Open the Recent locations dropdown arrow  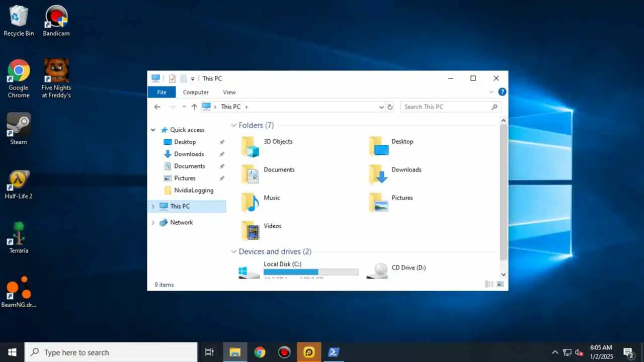click(x=184, y=107)
